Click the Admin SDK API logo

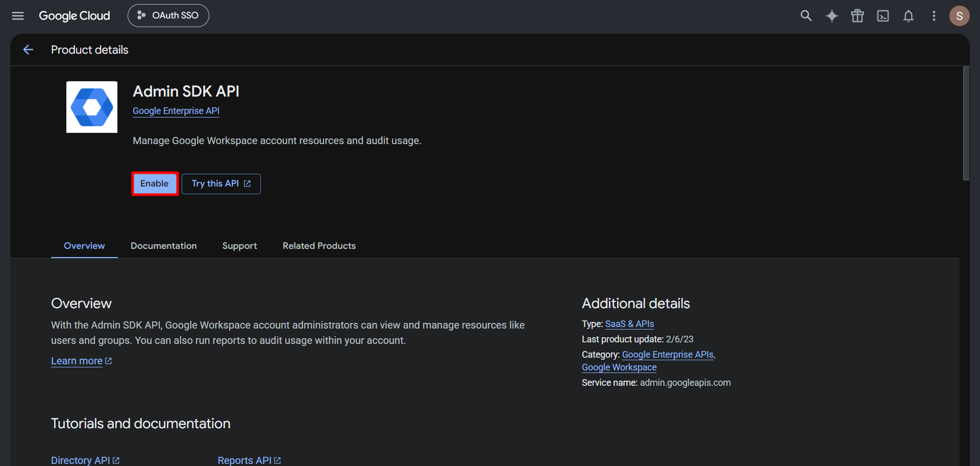click(x=92, y=107)
